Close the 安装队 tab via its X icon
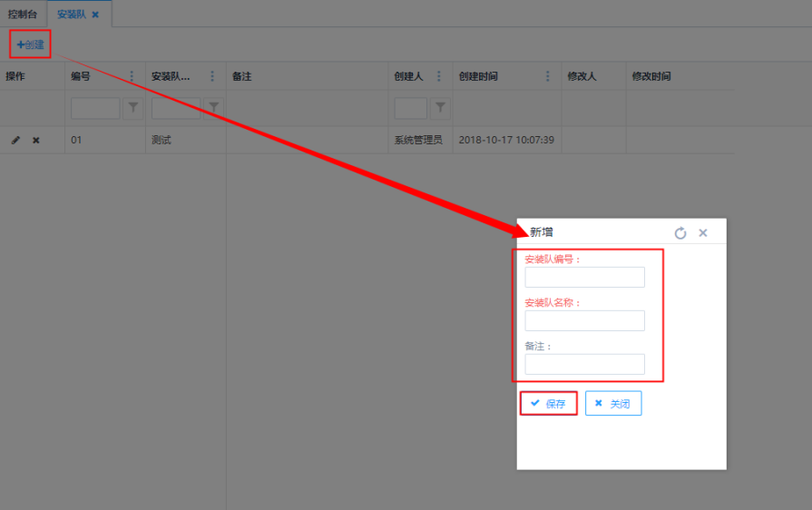The width and height of the screenshot is (812, 510). 95,15
